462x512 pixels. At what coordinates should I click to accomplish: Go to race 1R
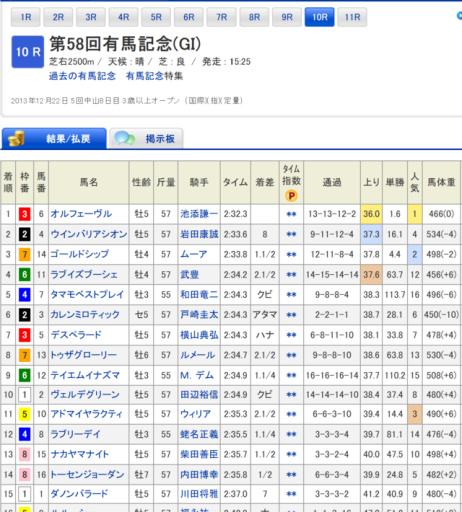click(26, 17)
